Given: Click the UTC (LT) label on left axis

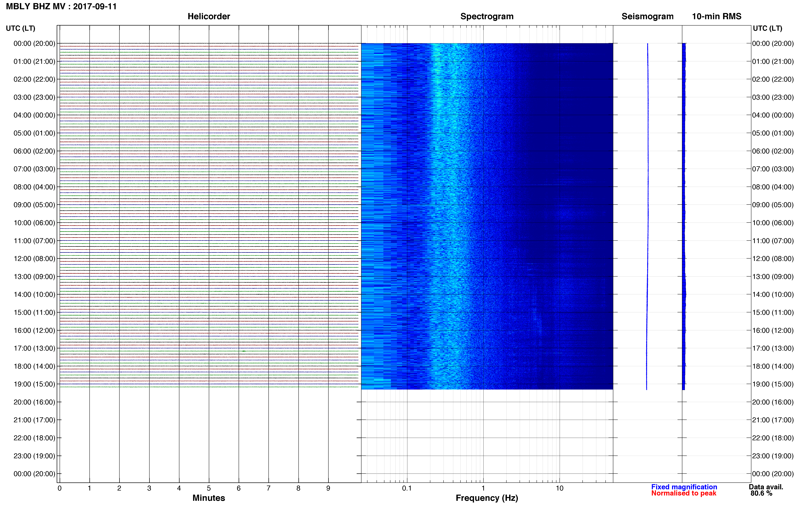Looking at the screenshot, I should point(21,28).
